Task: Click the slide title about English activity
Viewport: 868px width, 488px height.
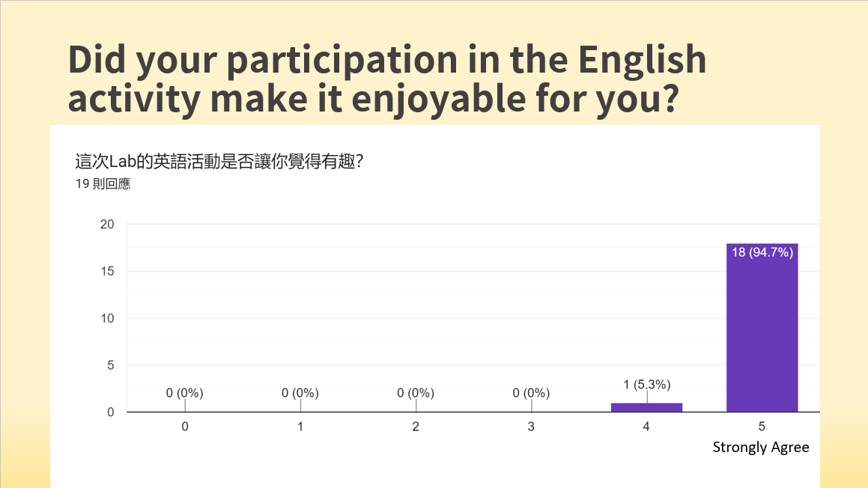Action: 387,80
